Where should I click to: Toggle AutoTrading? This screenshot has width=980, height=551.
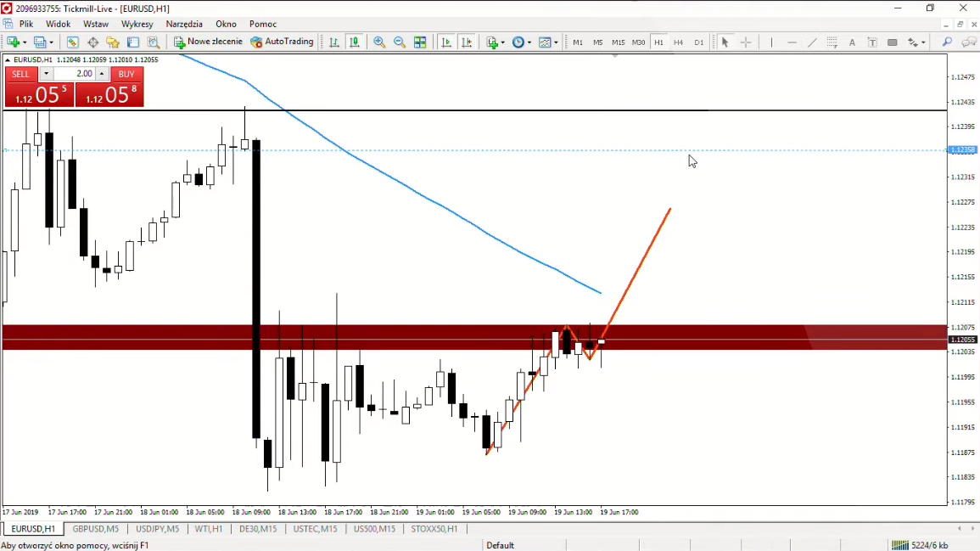pyautogui.click(x=282, y=42)
